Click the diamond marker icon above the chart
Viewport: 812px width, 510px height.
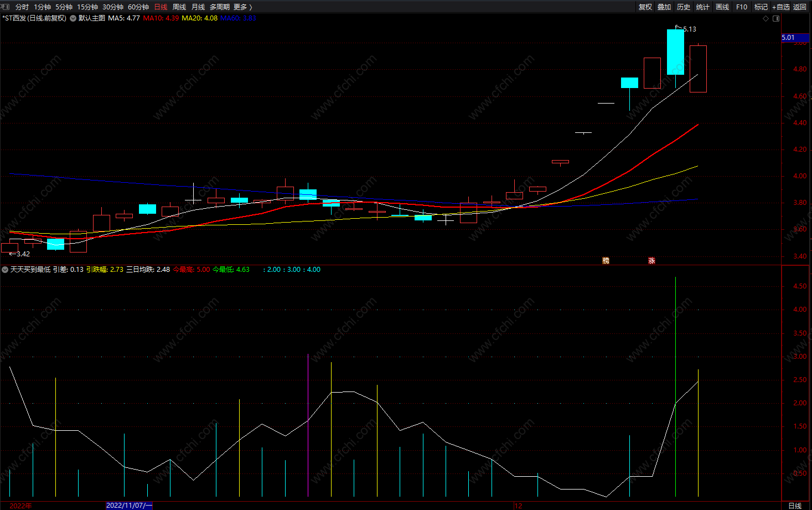[x=766, y=18]
